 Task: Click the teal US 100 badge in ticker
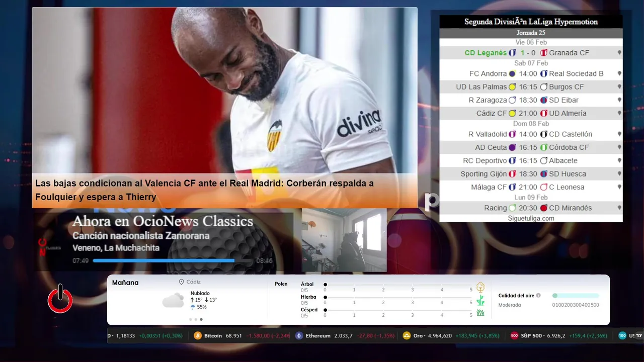[622, 336]
